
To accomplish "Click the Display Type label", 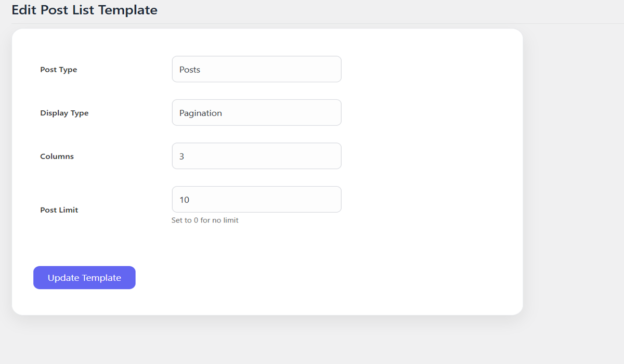I will [x=64, y=112].
